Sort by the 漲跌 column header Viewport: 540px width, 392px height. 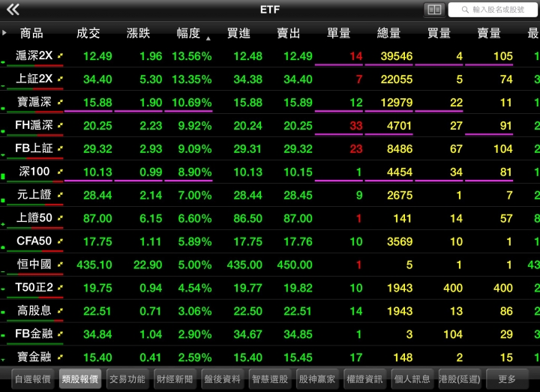point(139,33)
